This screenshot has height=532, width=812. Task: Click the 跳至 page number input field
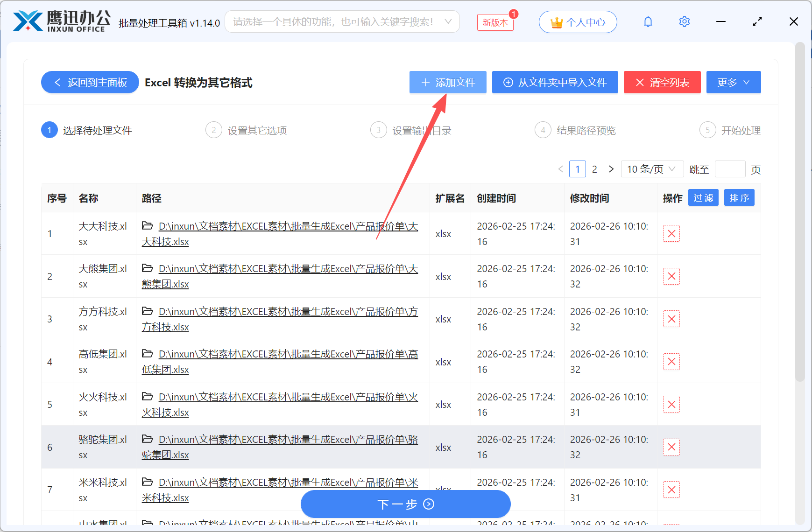pos(730,169)
